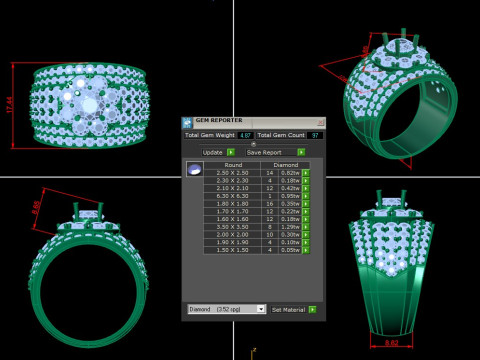Click the 0.10tw weight cell
This screenshot has width=480, height=360.
pyautogui.click(x=290, y=242)
